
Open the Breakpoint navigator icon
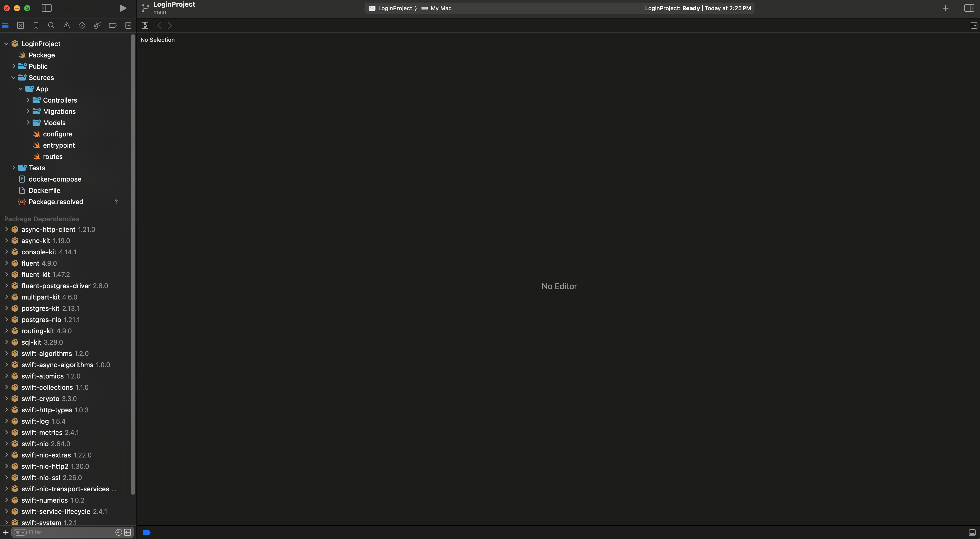tap(113, 25)
